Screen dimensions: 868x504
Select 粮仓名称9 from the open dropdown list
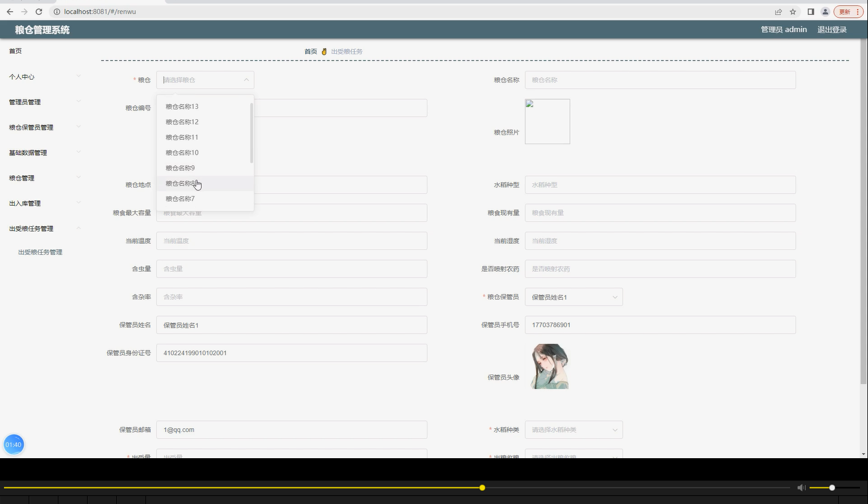(180, 167)
